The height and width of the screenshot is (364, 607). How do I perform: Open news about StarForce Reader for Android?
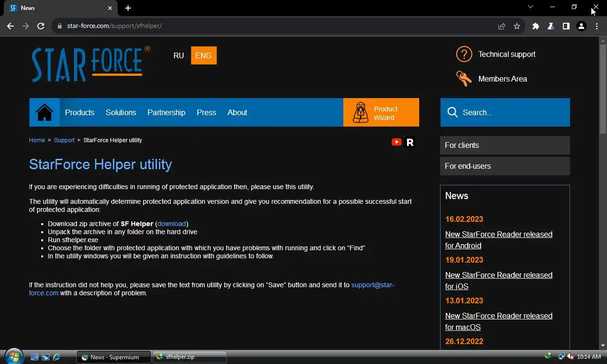point(499,240)
